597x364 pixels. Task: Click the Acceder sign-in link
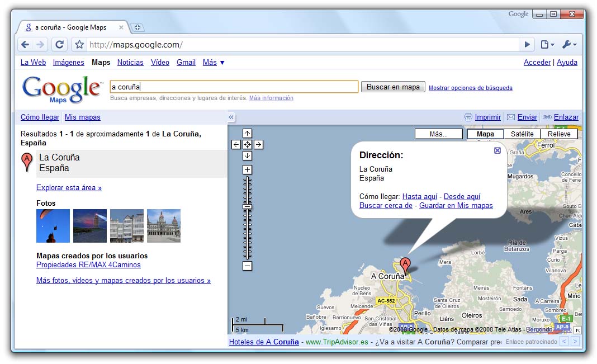[537, 63]
